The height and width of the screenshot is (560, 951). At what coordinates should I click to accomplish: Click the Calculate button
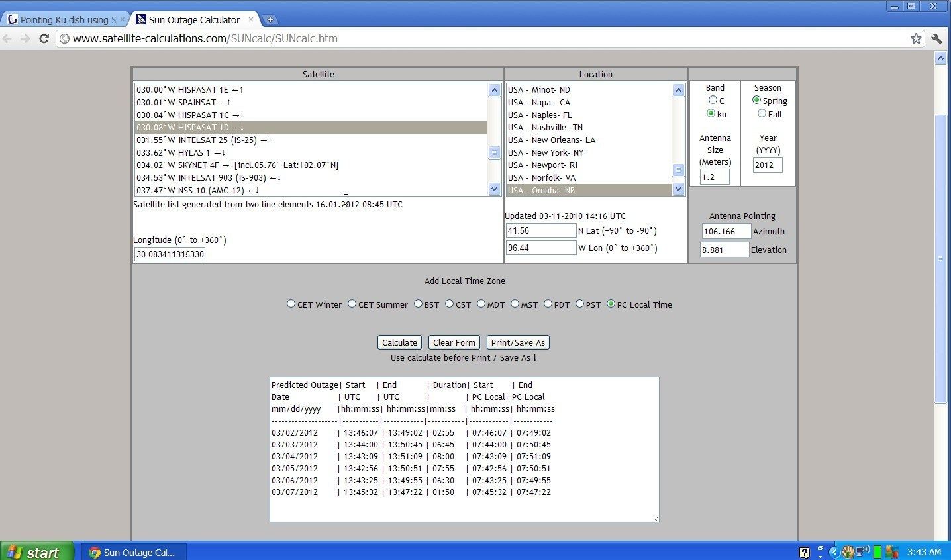pos(399,342)
